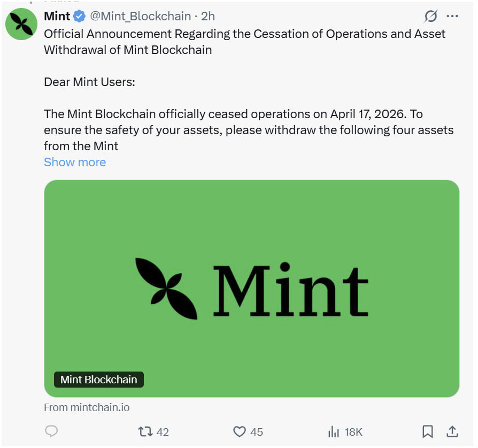Expand the post with Show more
This screenshot has width=478, height=448.
tap(75, 162)
